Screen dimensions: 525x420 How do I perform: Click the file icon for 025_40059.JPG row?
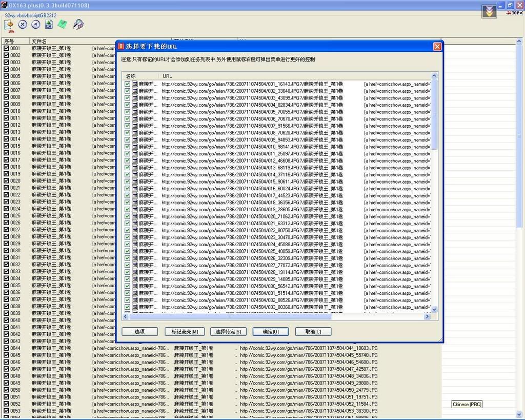[x=135, y=251]
